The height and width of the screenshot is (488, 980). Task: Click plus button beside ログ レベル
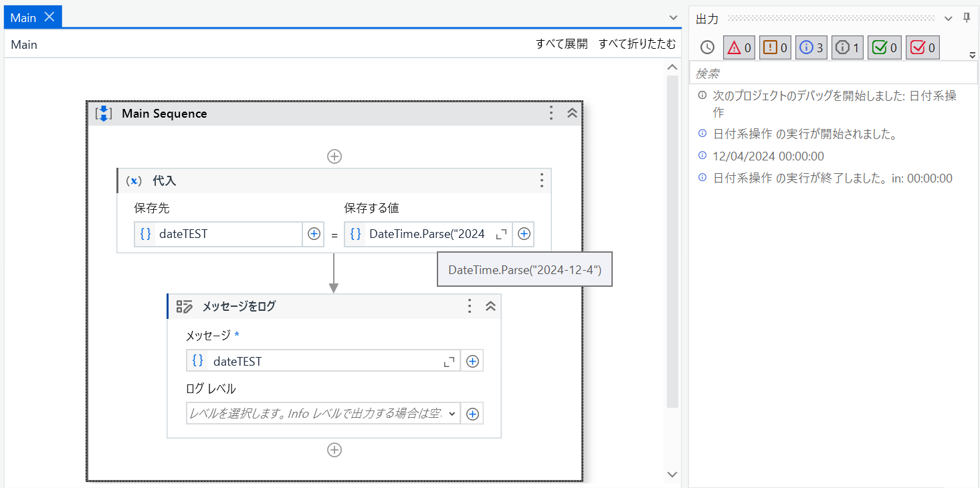[x=472, y=414]
